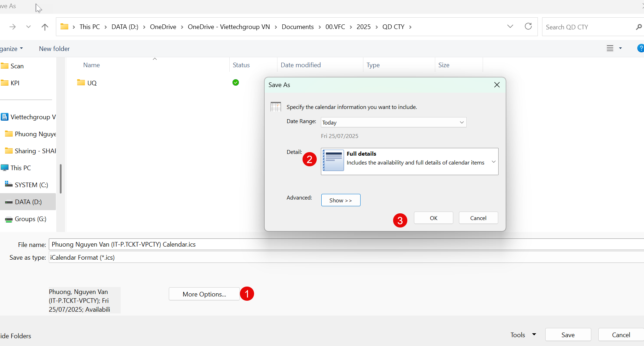Click the More Options... button
This screenshot has width=644, height=346.
(204, 294)
